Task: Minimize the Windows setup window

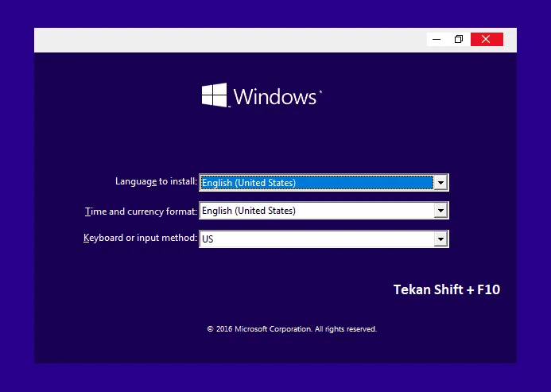Action: [437, 39]
